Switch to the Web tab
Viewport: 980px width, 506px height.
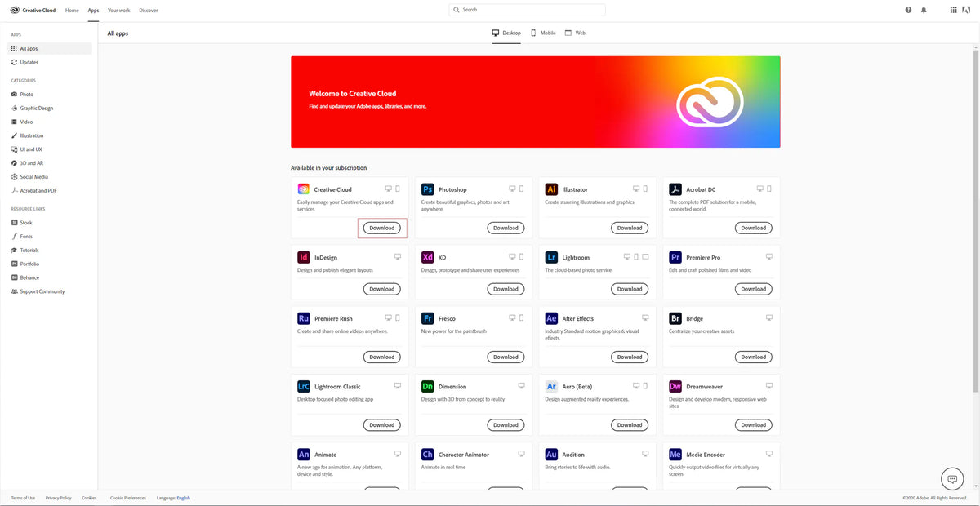[575, 33]
